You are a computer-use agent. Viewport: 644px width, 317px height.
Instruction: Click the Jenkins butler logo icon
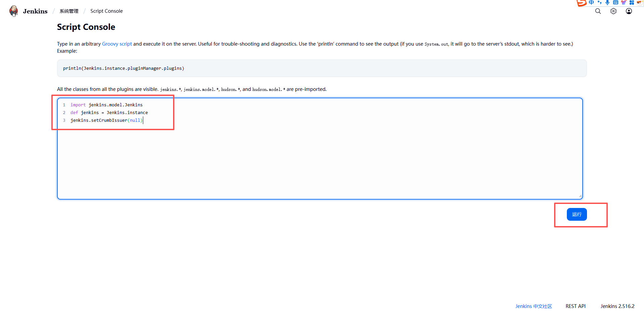pos(14,11)
